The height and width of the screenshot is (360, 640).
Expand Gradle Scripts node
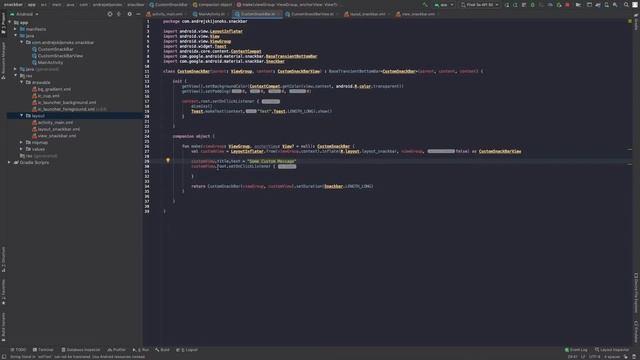click(x=9, y=162)
